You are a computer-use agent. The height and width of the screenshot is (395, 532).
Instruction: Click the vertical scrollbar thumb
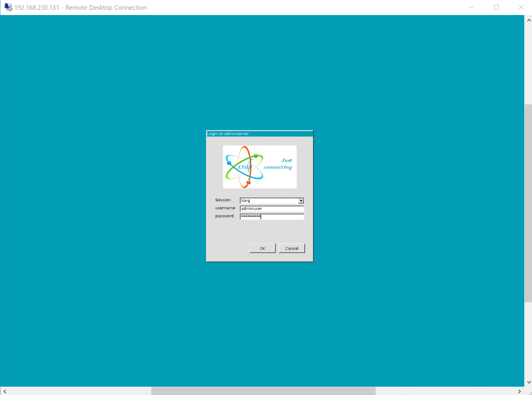point(528,203)
